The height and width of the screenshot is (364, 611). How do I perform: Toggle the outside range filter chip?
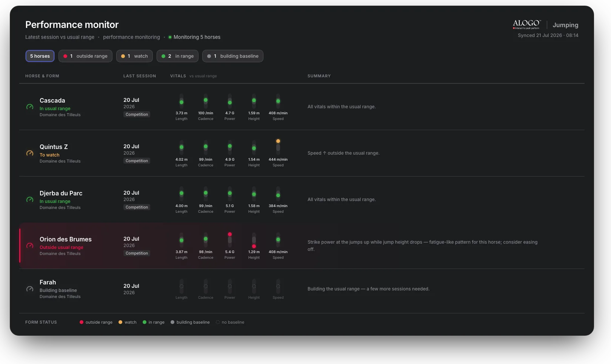click(x=85, y=56)
